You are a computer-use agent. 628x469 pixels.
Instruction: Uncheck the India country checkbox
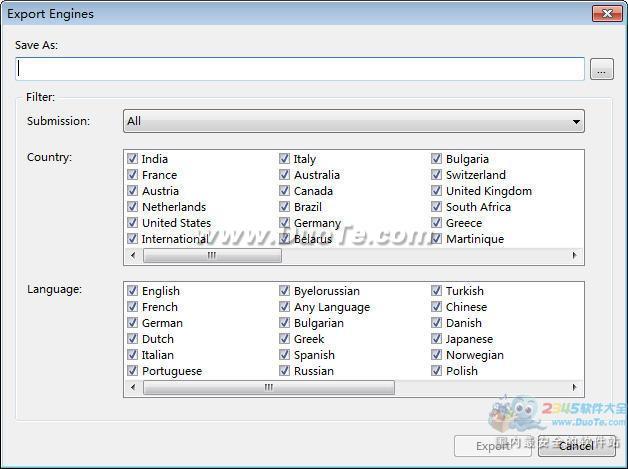133,159
